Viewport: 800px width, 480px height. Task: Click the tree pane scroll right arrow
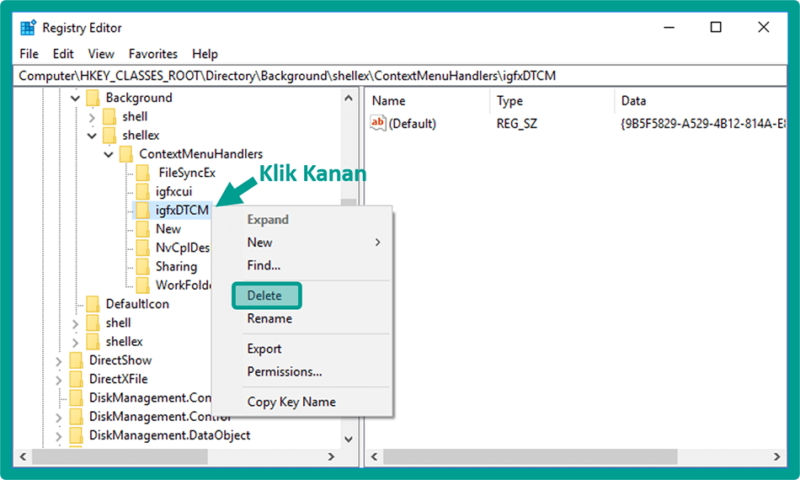331,457
